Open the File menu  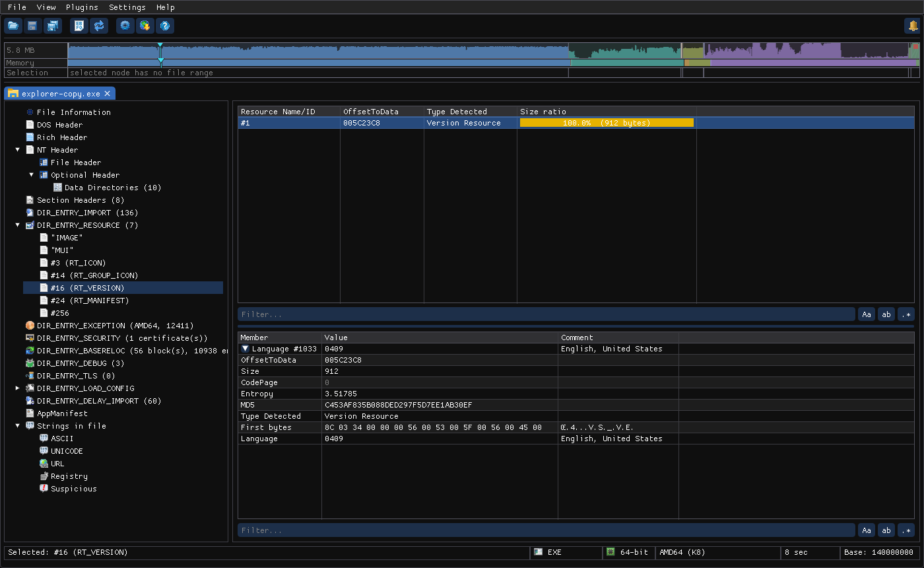(17, 7)
